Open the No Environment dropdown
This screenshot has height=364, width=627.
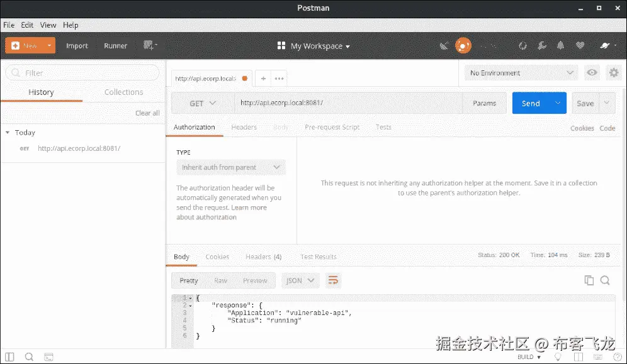click(x=521, y=73)
